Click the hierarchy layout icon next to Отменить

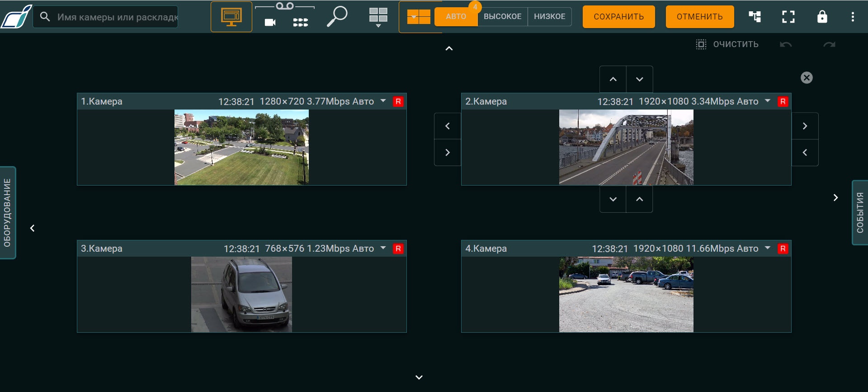[755, 17]
